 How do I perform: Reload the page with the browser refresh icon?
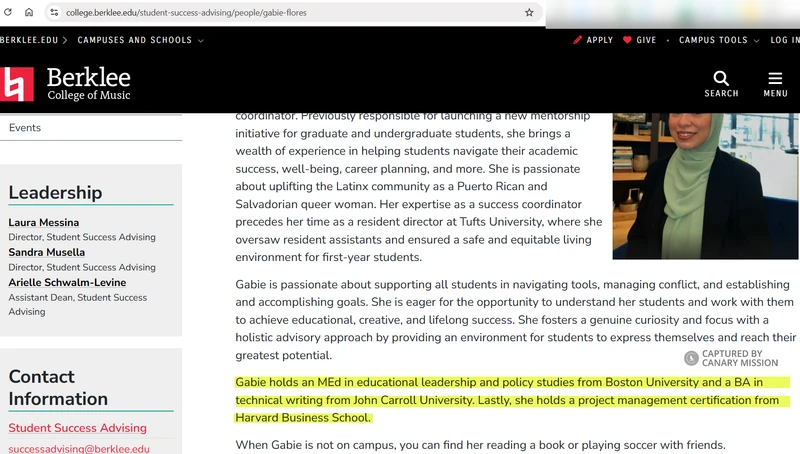(8, 12)
